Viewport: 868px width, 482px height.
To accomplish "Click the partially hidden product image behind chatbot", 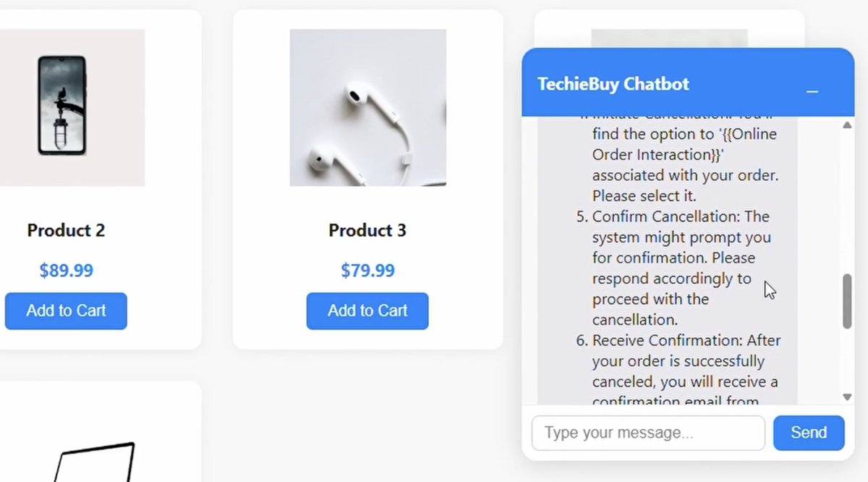I will pos(669,38).
